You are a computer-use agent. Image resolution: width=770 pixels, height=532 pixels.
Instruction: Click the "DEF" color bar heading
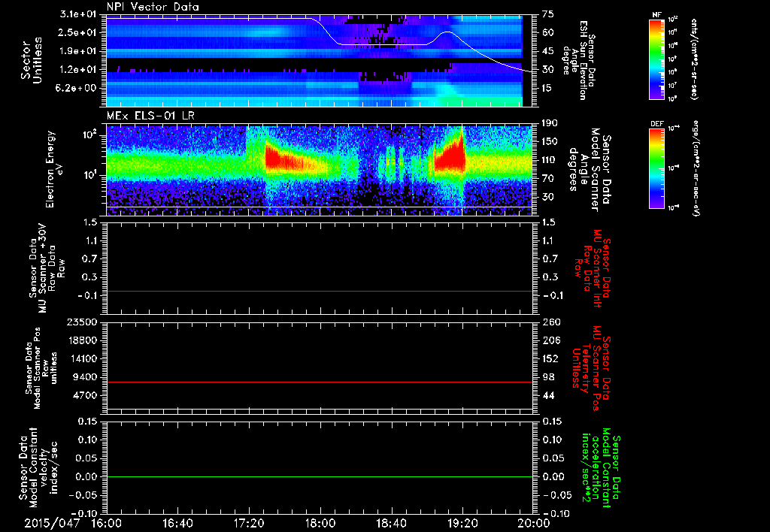pos(657,124)
